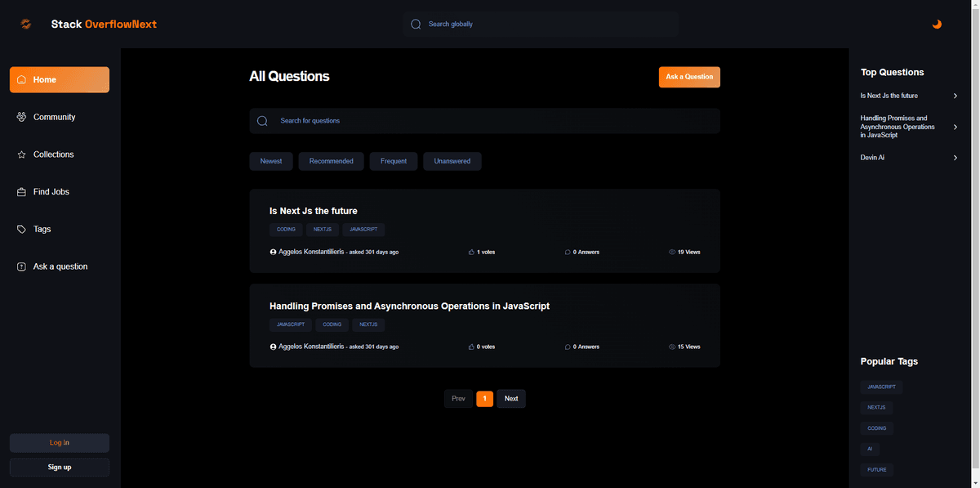This screenshot has width=980, height=488.
Task: Click the Log in button
Action: click(x=60, y=443)
